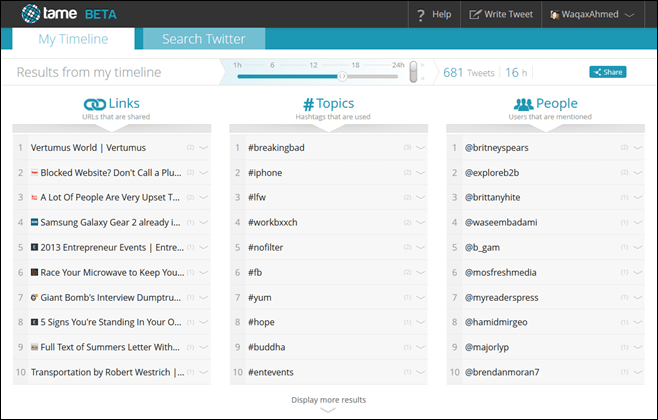Click the Links chain icon
The image size is (658, 420).
tap(94, 104)
